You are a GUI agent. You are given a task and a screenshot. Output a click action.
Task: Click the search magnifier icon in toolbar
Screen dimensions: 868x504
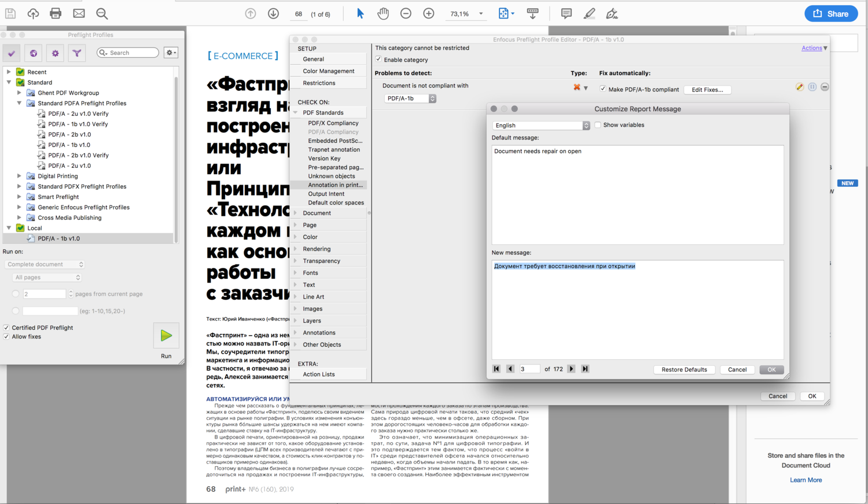(x=102, y=13)
